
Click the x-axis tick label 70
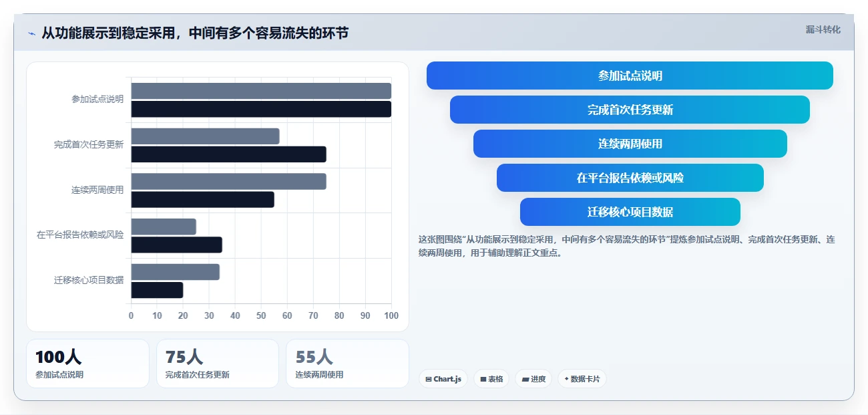[x=313, y=315]
